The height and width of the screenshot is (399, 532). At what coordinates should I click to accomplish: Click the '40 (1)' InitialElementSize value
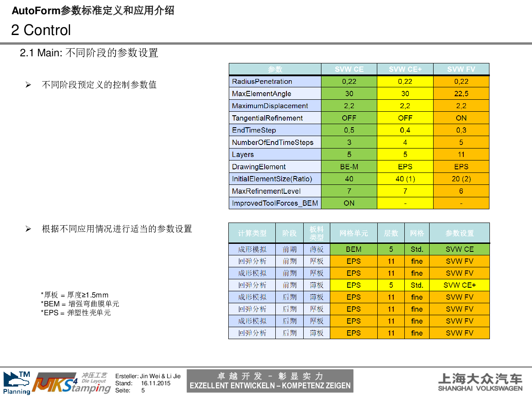point(405,179)
